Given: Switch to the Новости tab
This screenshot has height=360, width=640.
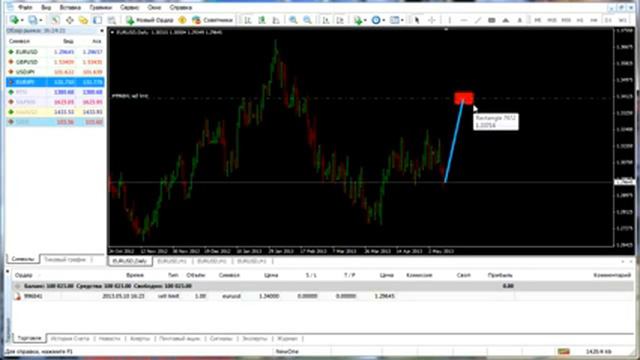Looking at the screenshot, I should point(109,339).
